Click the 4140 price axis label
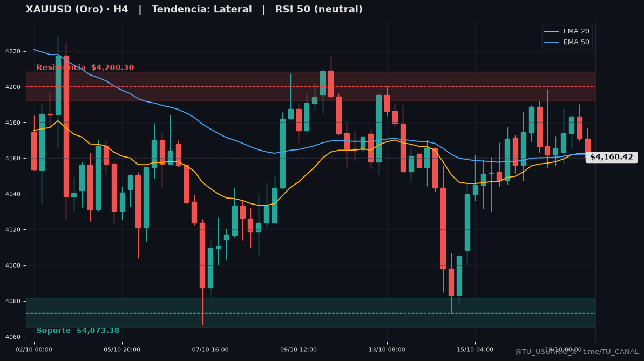This screenshot has height=361, width=644. pyautogui.click(x=13, y=194)
